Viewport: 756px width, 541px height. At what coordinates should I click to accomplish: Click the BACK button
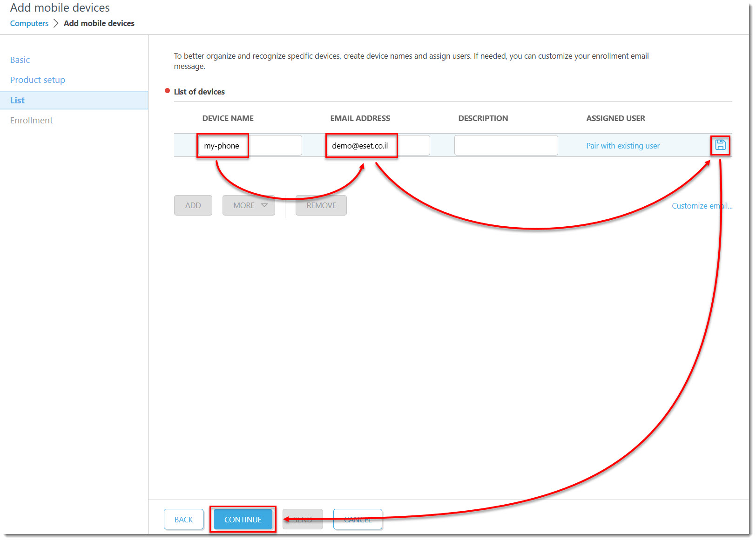click(x=183, y=519)
